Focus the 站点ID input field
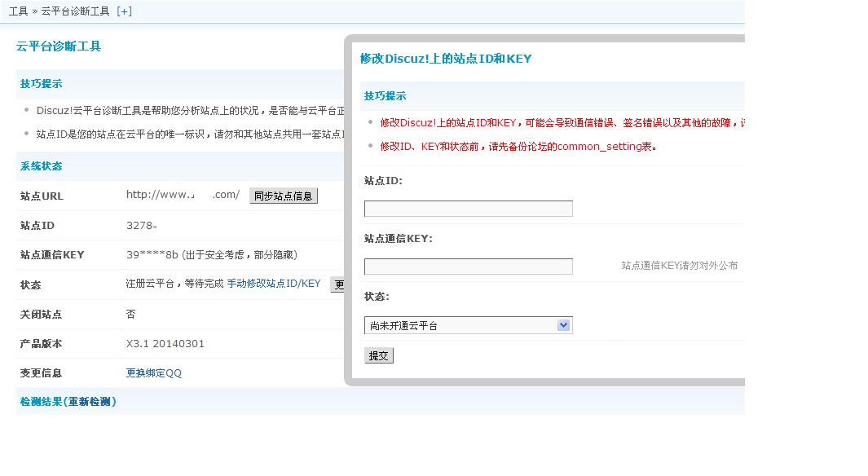Screen dimensions: 868x476 469,209
